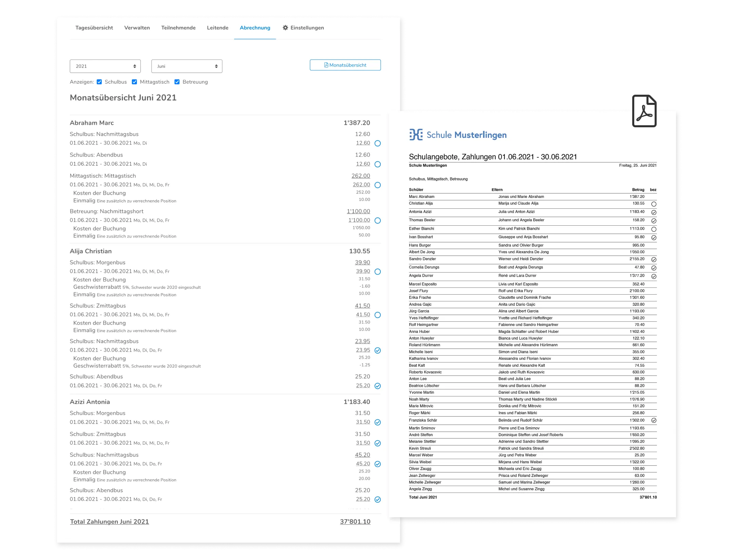Viewport: 733px width, 560px height.
Task: Click the underlined 41.50 Zmittagbus total
Action: click(362, 306)
